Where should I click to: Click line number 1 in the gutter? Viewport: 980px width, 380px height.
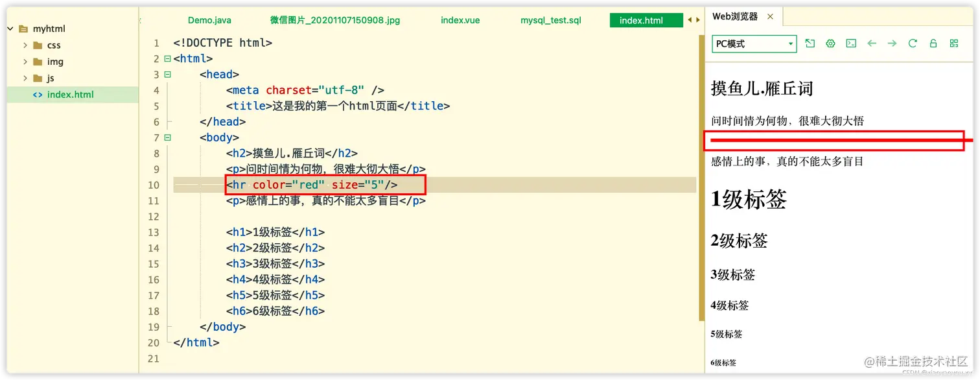[156, 43]
